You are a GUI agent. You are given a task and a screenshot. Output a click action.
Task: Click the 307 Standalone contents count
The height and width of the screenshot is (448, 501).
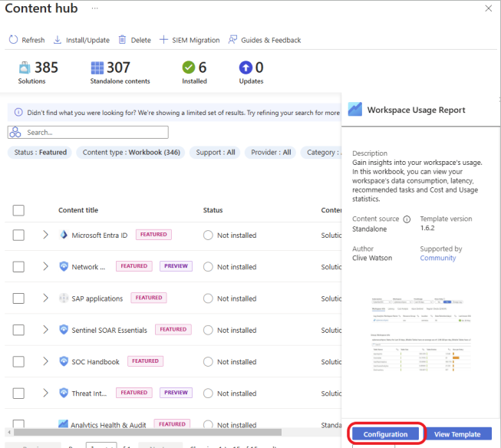point(118,68)
